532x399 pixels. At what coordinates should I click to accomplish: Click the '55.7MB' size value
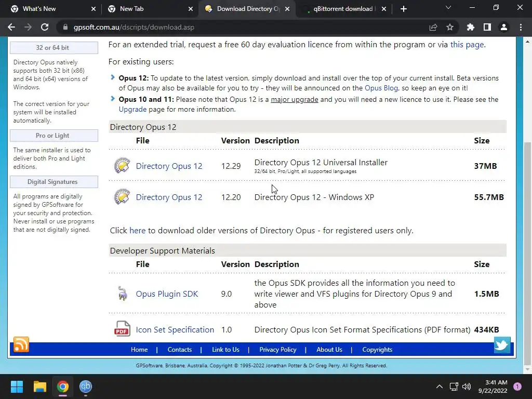(x=489, y=197)
